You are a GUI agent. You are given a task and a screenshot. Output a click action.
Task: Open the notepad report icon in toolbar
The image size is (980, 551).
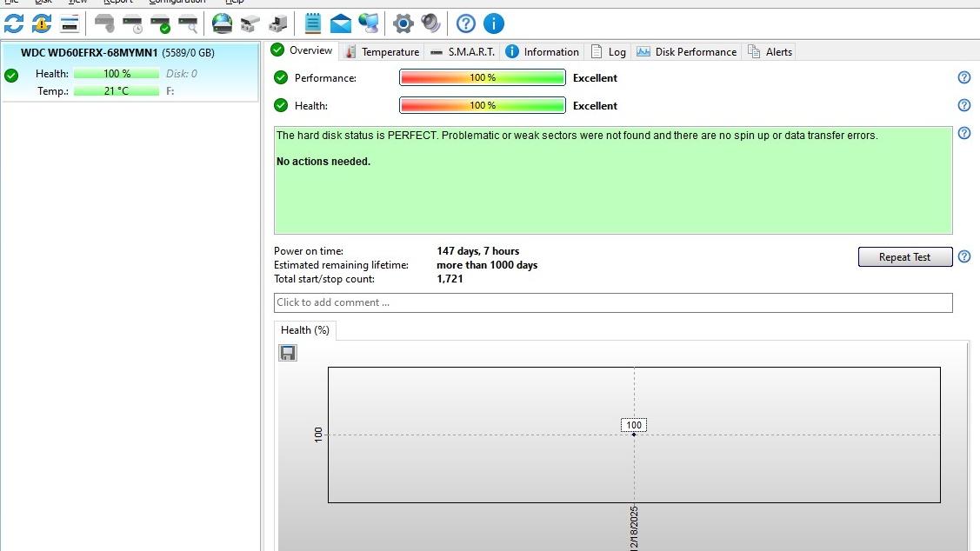click(x=313, y=23)
